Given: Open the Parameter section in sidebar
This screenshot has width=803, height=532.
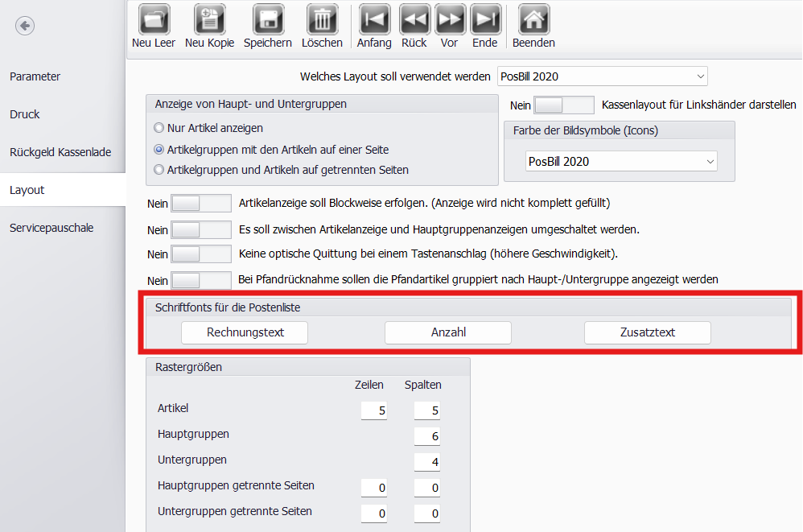Looking at the screenshot, I should coord(35,76).
